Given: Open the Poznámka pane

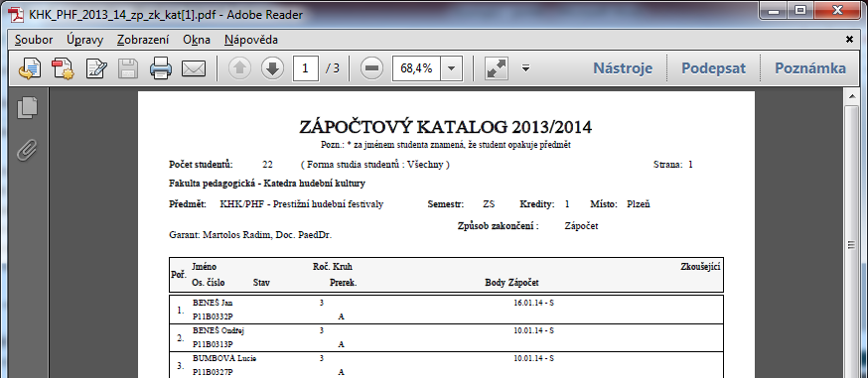Looking at the screenshot, I should click(809, 68).
